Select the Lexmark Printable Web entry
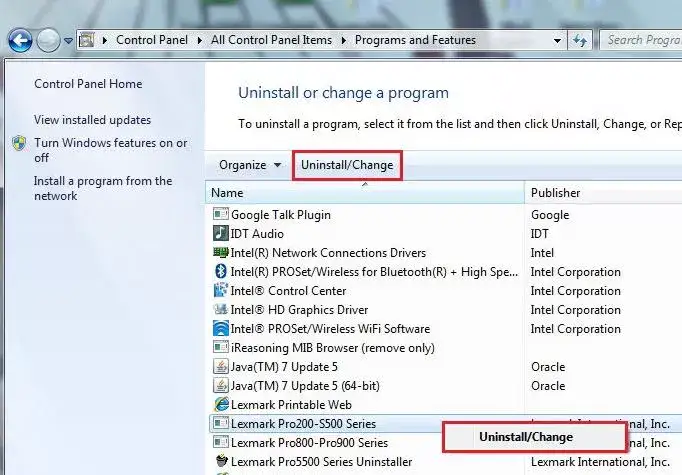 291,405
